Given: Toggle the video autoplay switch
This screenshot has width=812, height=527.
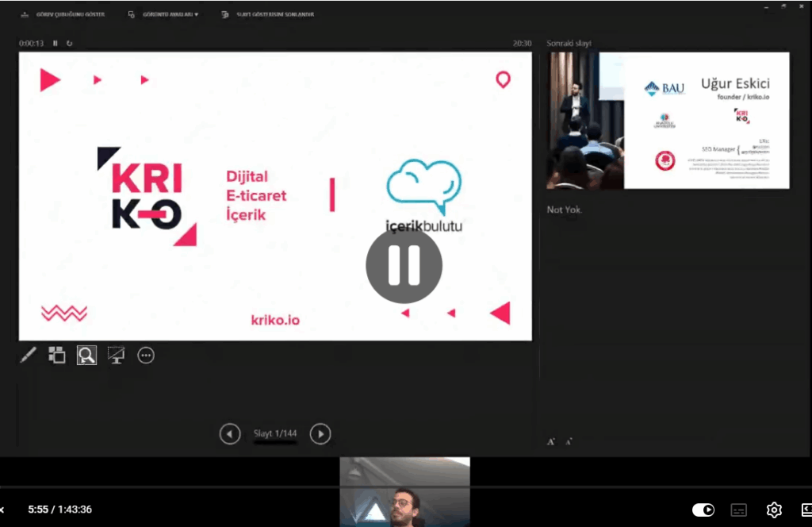Looking at the screenshot, I should 703,510.
